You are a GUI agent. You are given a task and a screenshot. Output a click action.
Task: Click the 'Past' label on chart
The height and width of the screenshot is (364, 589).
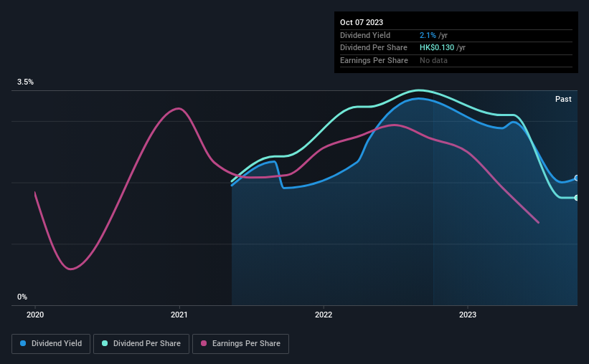(563, 99)
